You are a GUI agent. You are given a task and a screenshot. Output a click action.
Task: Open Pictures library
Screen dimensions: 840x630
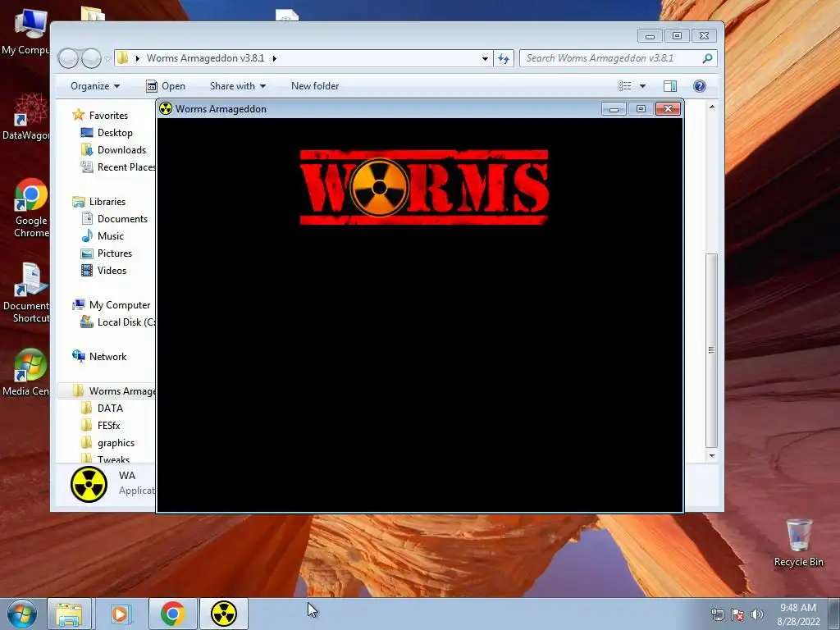[x=106, y=253]
